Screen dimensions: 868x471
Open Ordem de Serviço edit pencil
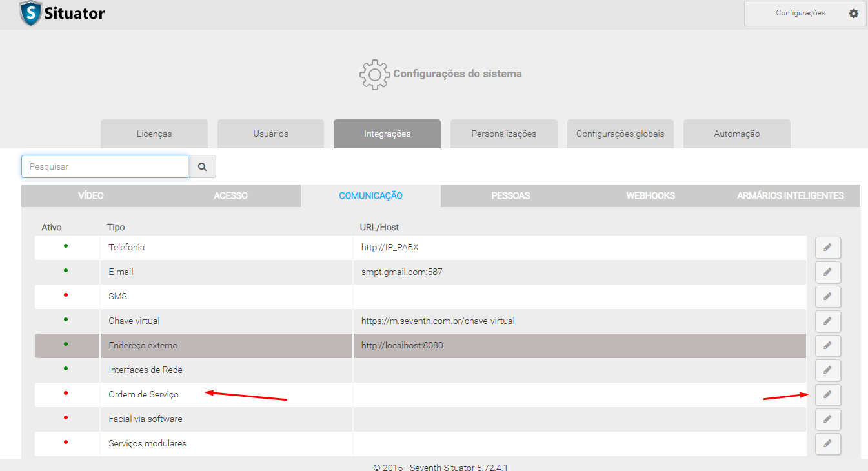(827, 395)
